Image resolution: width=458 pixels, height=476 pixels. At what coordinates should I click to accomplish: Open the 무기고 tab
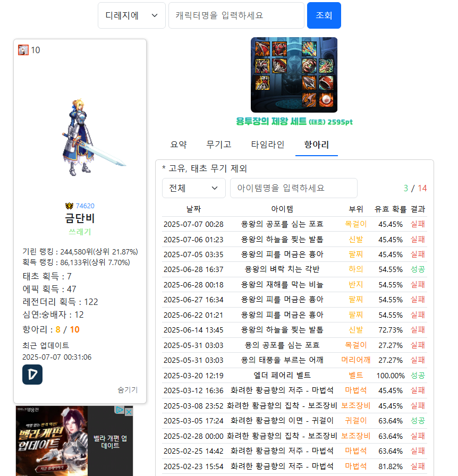coord(219,144)
